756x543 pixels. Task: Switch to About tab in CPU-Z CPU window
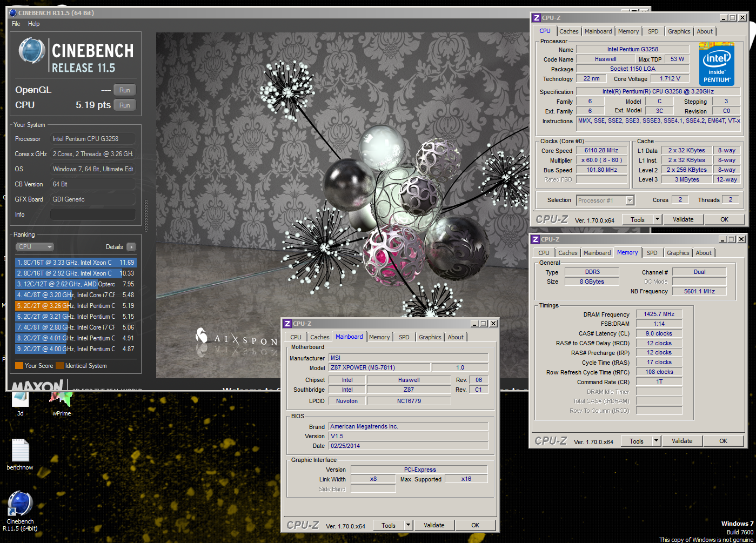tap(705, 31)
